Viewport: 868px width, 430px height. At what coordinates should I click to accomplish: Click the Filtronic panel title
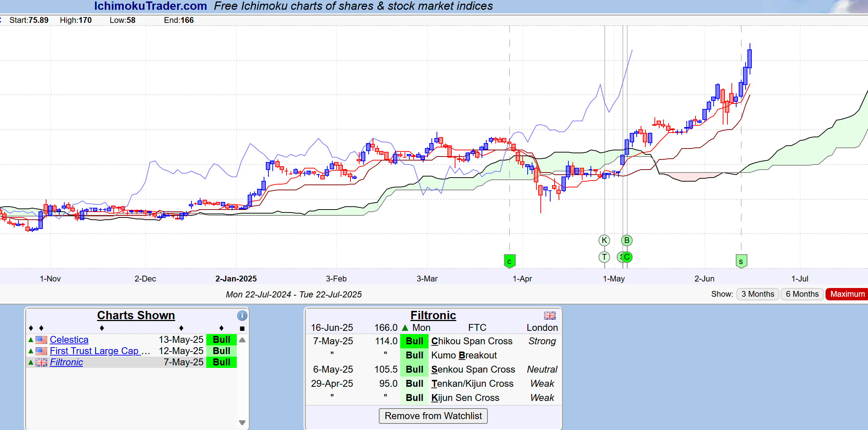click(x=433, y=315)
